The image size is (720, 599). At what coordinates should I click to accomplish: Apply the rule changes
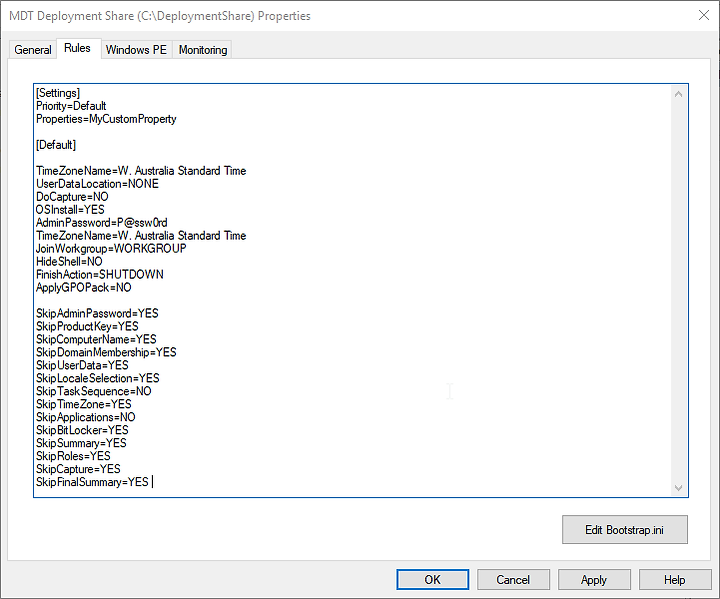click(594, 580)
